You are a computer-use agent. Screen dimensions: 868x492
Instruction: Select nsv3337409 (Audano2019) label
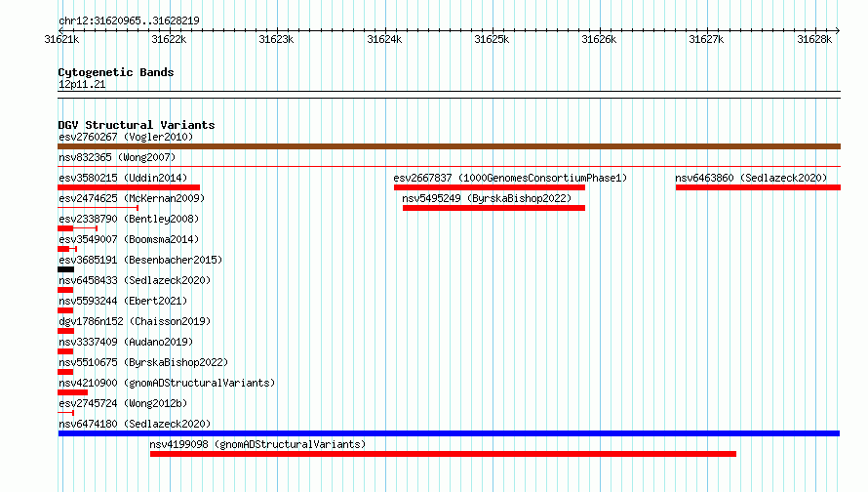pos(126,342)
